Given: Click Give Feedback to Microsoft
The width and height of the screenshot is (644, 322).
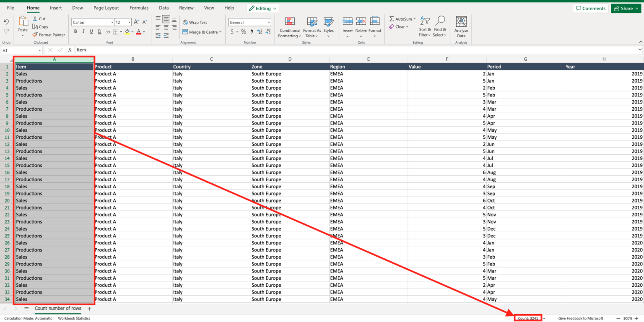Looking at the screenshot, I should point(580,318).
